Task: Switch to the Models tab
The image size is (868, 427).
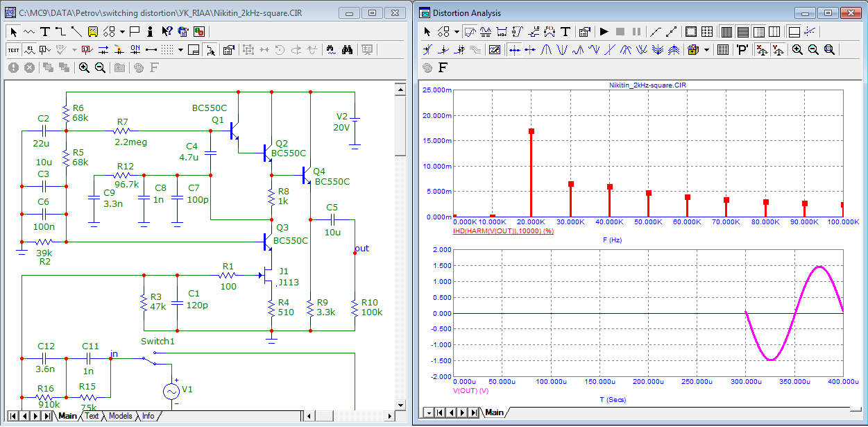Action: coord(120,416)
